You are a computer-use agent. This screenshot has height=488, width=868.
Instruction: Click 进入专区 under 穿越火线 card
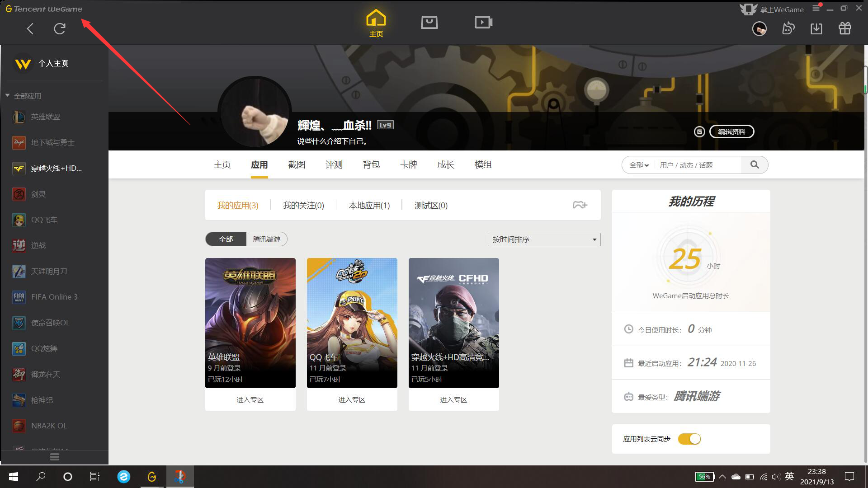pyautogui.click(x=454, y=399)
